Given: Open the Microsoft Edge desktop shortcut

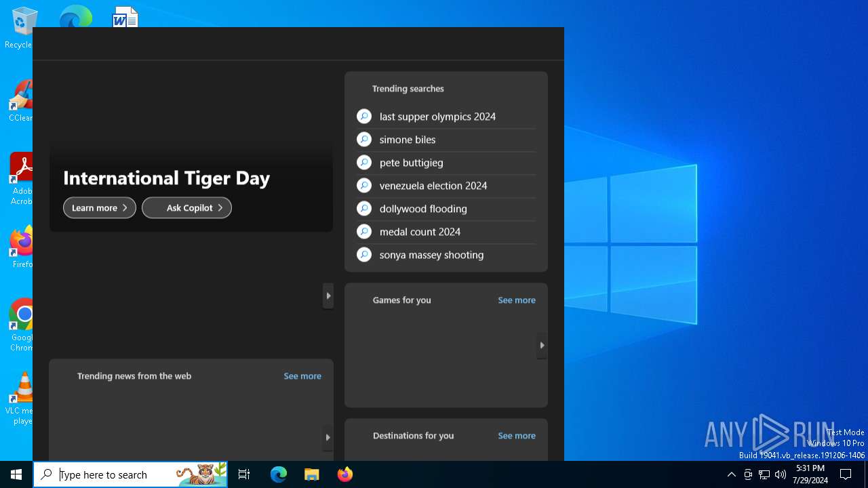Looking at the screenshot, I should click(x=75, y=16).
